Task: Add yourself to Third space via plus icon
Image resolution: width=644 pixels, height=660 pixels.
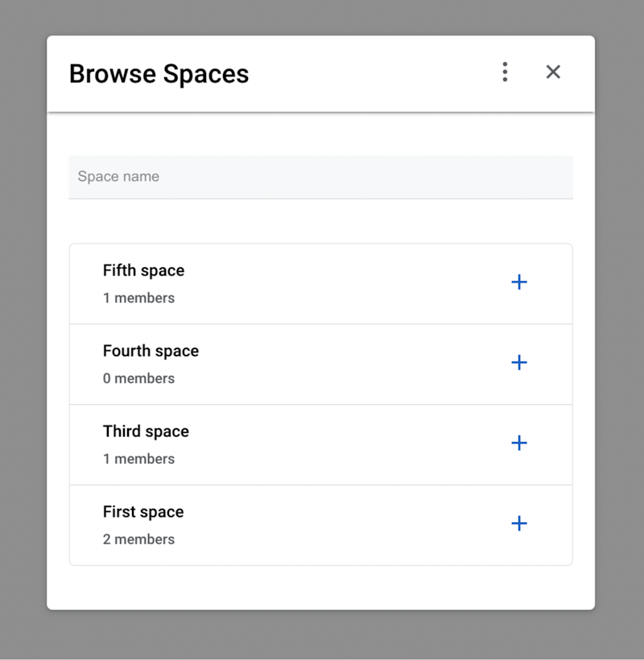Action: pyautogui.click(x=519, y=443)
